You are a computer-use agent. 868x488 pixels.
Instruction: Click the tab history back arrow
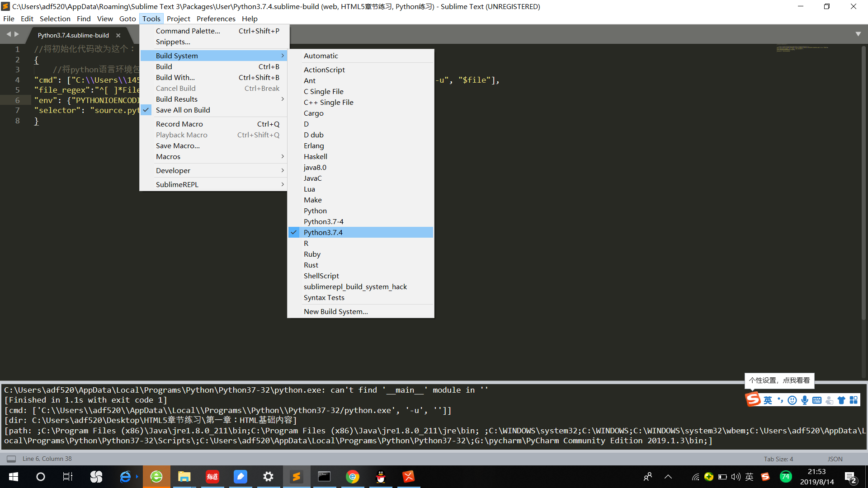tap(8, 34)
